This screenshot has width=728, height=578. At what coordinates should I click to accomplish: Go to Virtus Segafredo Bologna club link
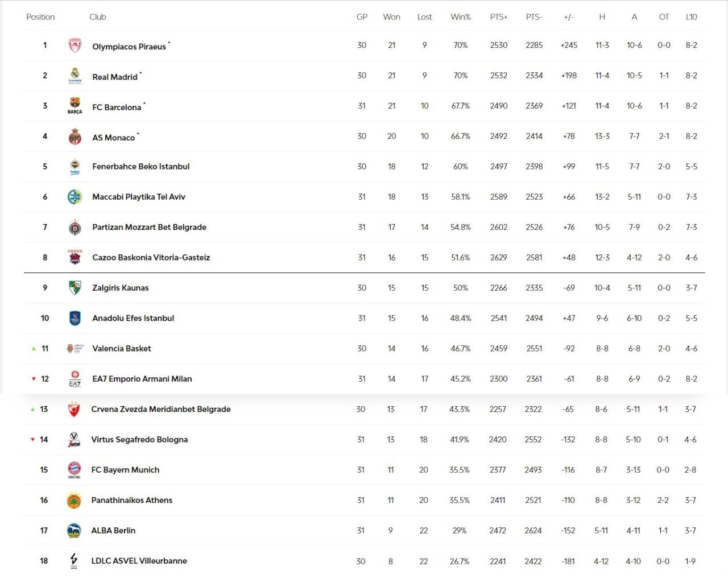point(139,440)
